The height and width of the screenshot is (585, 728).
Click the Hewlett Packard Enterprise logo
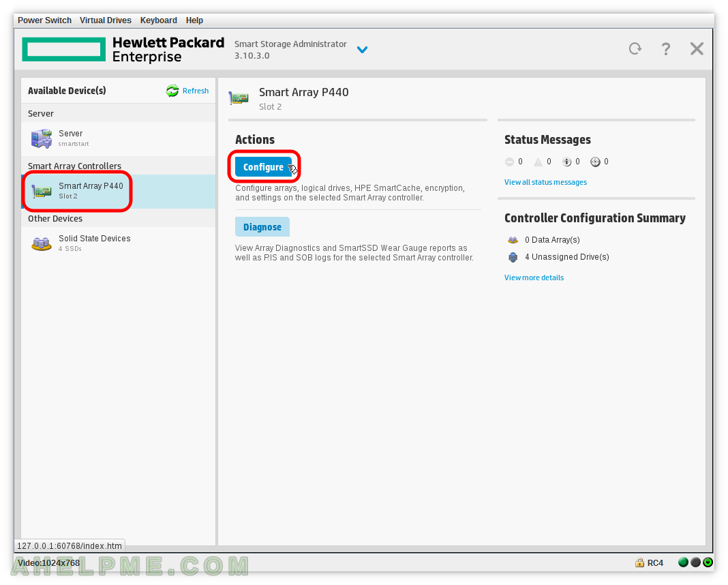click(x=123, y=49)
